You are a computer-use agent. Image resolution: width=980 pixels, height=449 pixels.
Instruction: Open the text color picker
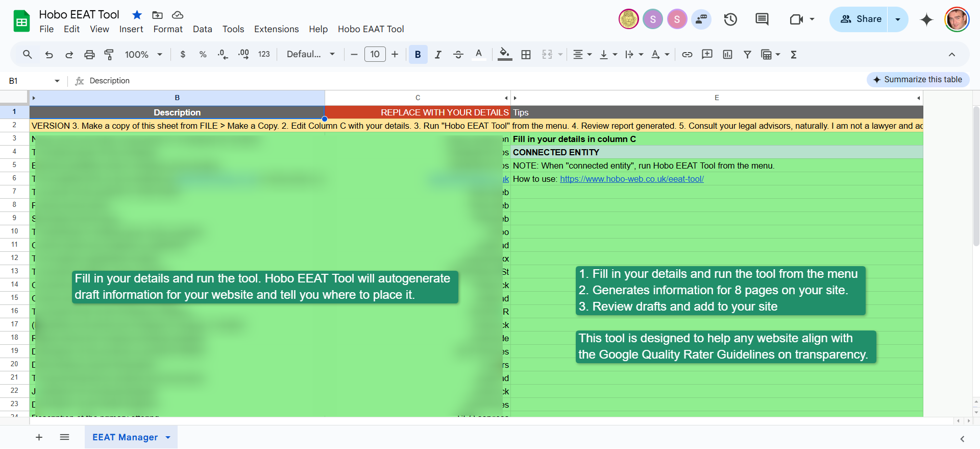(x=479, y=54)
